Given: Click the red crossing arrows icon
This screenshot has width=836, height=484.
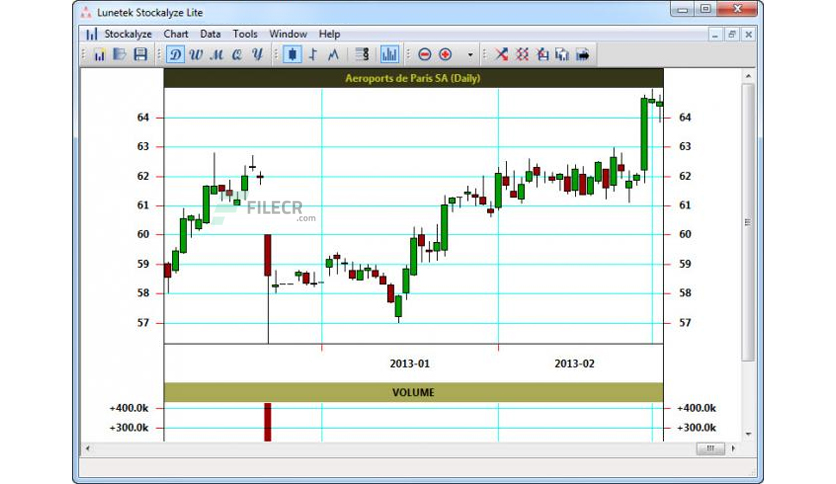Looking at the screenshot, I should (501, 54).
